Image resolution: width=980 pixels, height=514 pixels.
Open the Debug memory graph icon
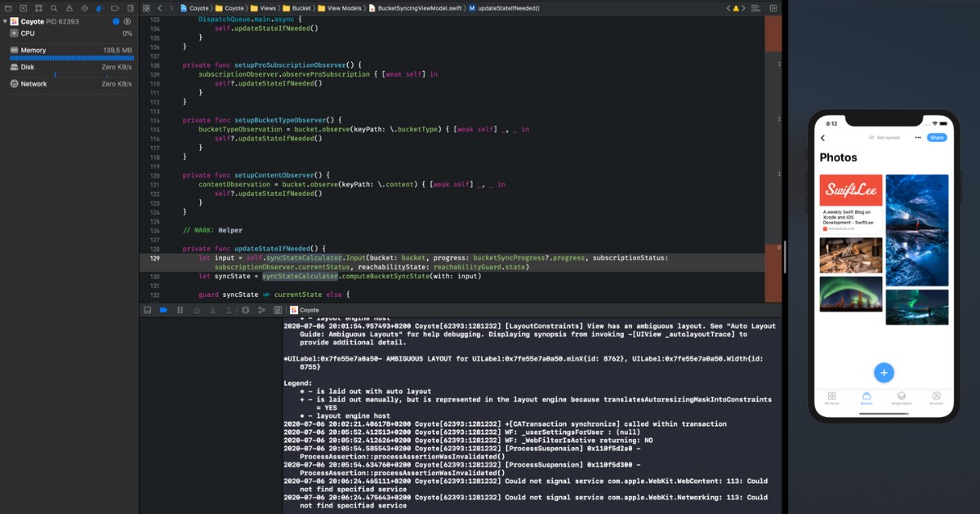pos(263,309)
